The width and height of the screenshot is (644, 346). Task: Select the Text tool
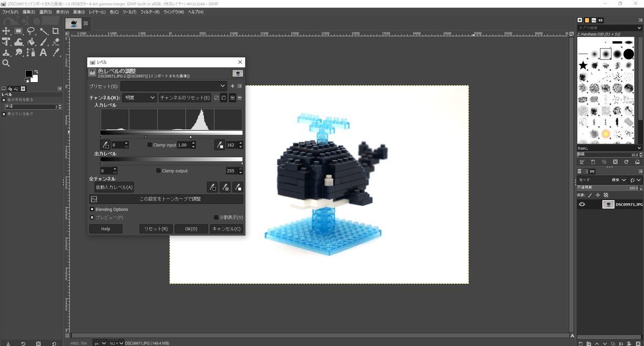tap(43, 53)
